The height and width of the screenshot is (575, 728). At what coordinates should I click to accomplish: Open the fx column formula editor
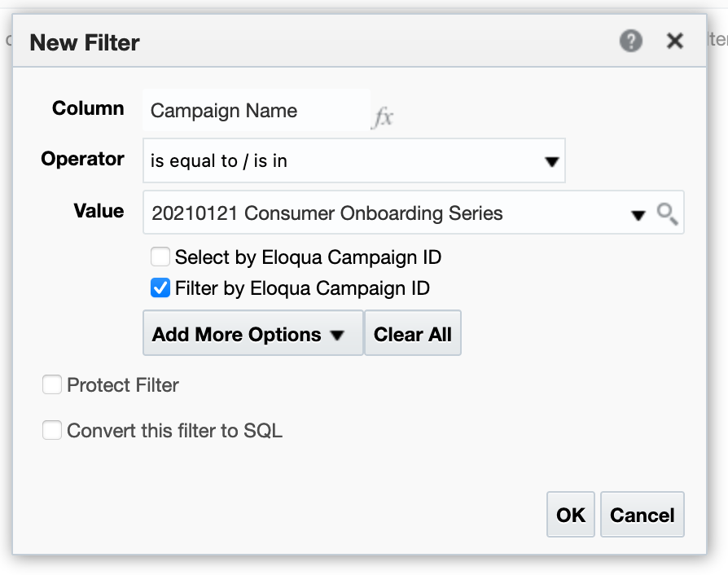(x=384, y=116)
